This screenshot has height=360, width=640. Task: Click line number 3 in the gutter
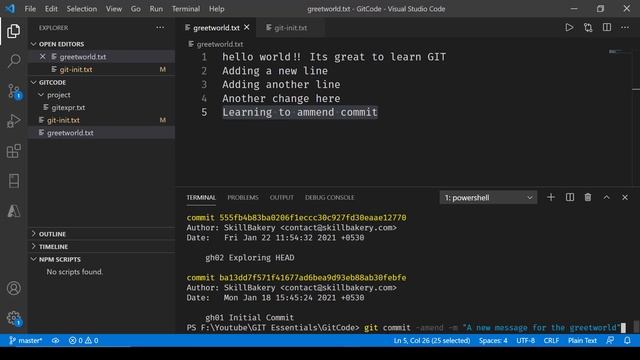coord(204,84)
